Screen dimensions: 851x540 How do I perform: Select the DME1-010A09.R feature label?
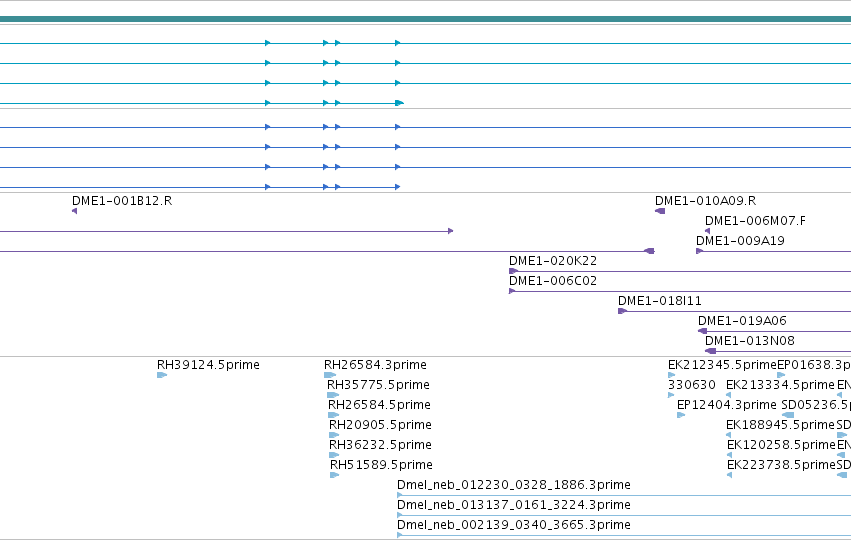(706, 201)
